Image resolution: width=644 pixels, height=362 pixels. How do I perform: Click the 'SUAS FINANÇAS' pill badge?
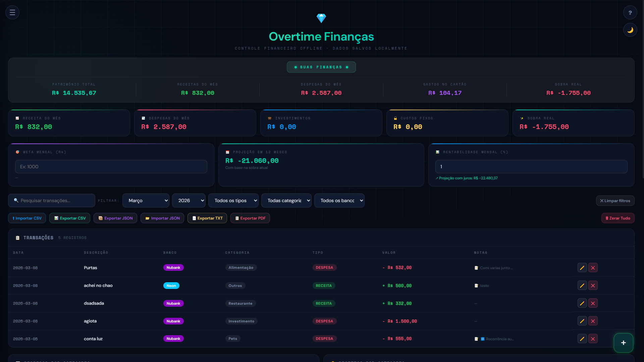[321, 67]
